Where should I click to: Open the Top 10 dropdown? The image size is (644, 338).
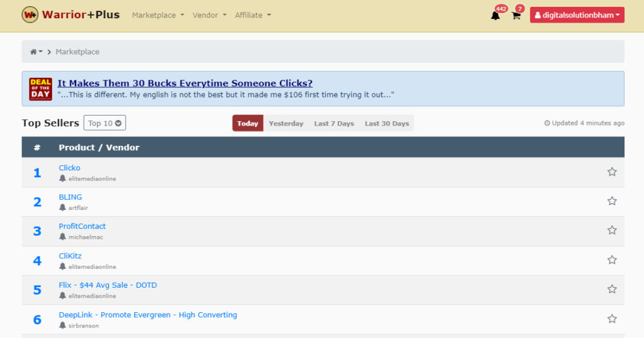[105, 123]
